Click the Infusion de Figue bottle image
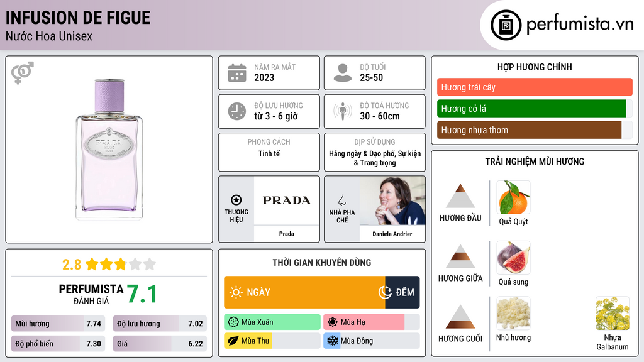 coord(109,150)
